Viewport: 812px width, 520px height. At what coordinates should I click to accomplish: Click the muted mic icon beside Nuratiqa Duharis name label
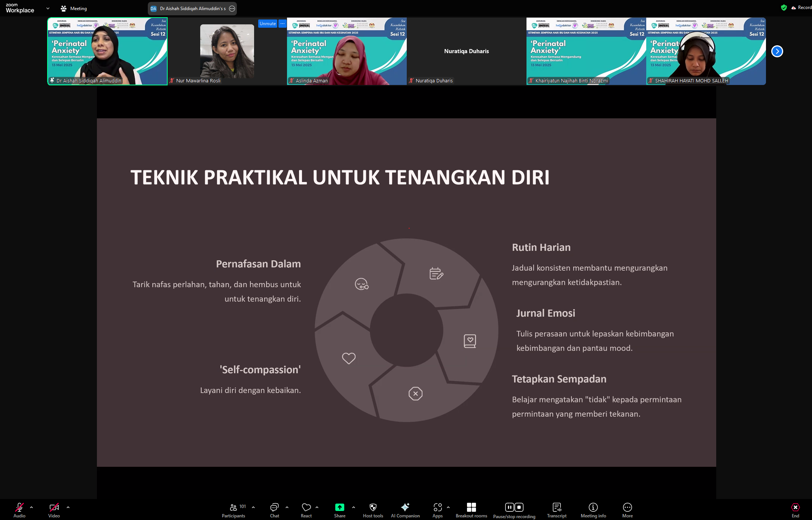tap(411, 80)
